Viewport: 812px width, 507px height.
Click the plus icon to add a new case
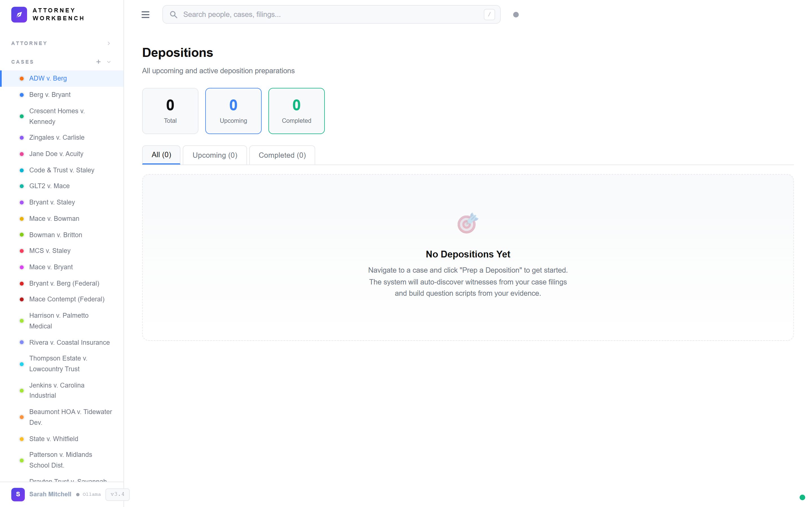(x=98, y=62)
